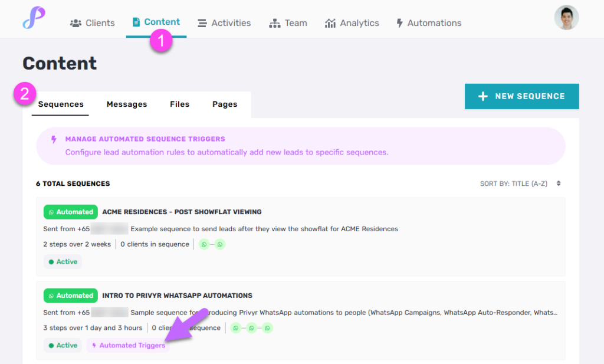Open the Analytics page
This screenshot has height=364, width=604.
point(352,23)
